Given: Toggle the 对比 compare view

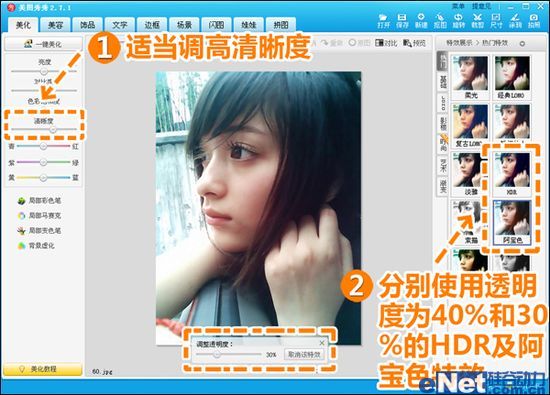Looking at the screenshot, I should pyautogui.click(x=386, y=43).
